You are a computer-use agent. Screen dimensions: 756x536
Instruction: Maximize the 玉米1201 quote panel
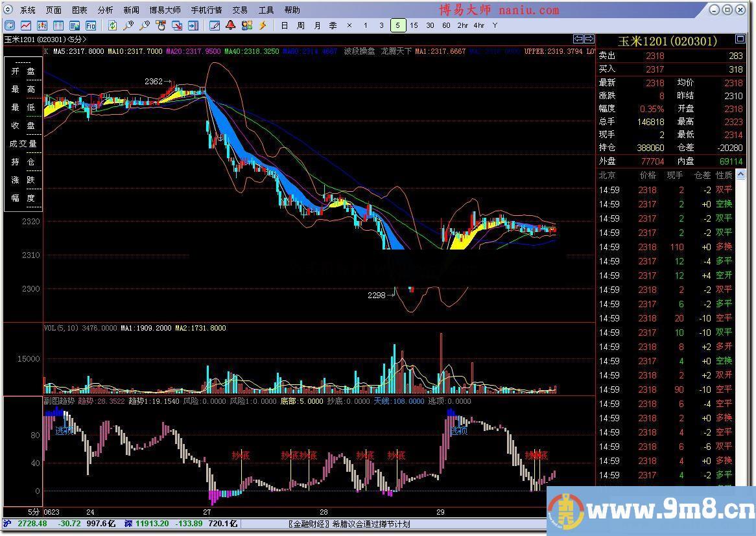[x=741, y=40]
